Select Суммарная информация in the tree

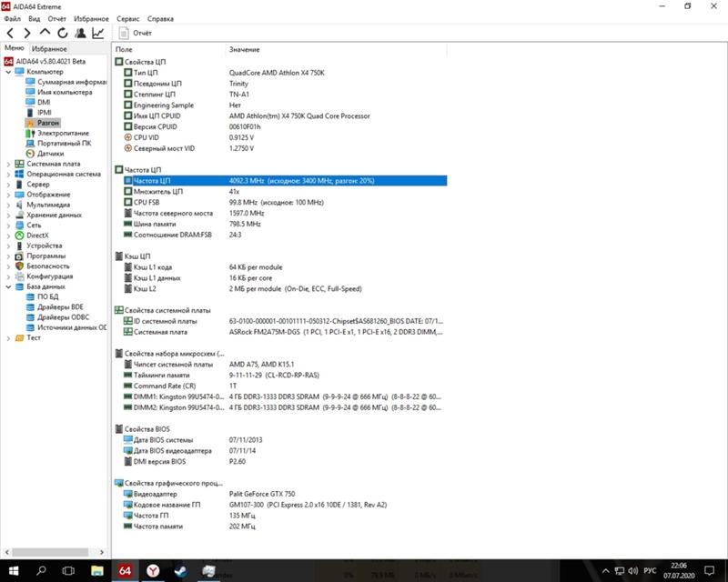pos(66,82)
